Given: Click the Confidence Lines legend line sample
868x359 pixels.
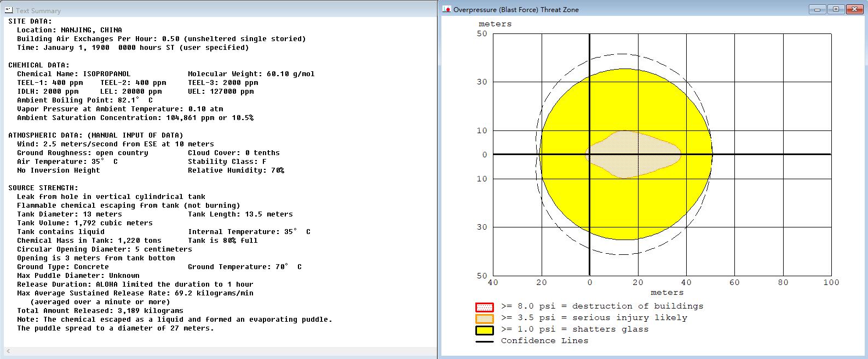Looking at the screenshot, I should [x=485, y=341].
